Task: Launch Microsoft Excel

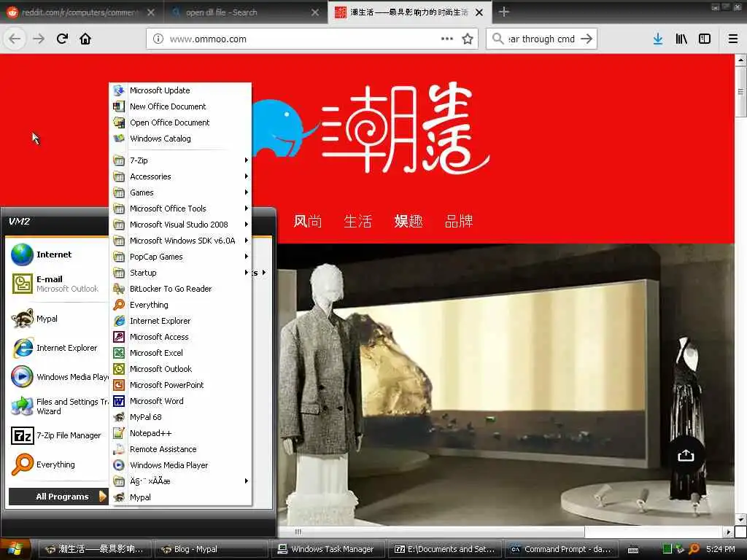Action: pyautogui.click(x=180, y=353)
